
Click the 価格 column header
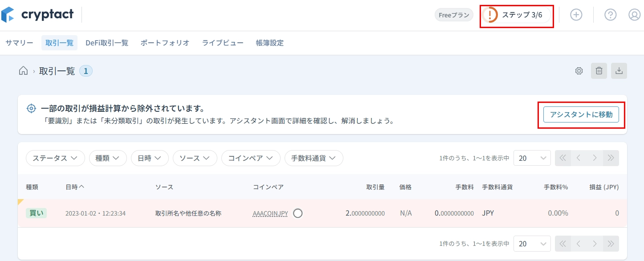click(406, 187)
